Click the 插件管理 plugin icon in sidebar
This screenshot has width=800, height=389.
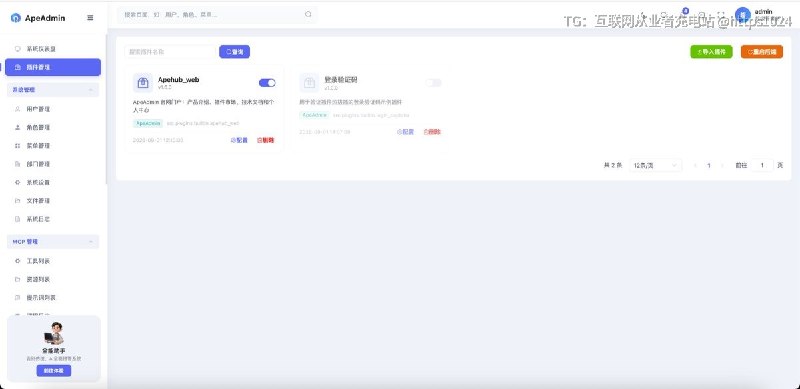click(17, 67)
